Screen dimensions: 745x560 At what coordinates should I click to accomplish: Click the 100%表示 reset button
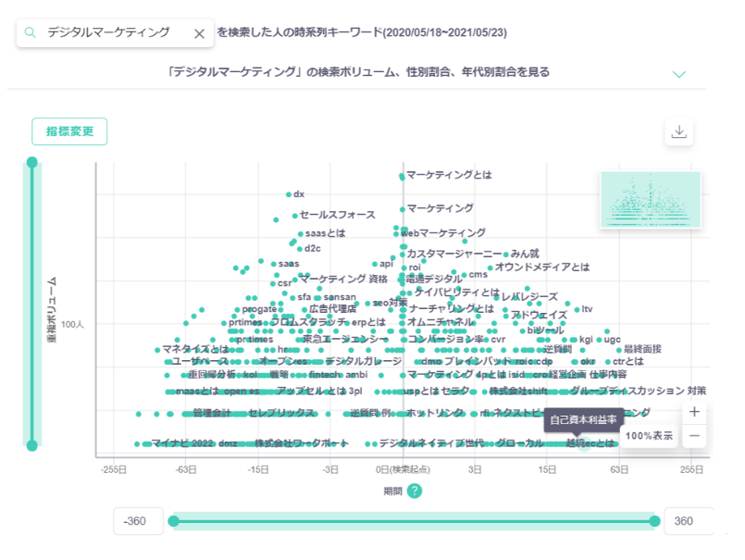(649, 435)
